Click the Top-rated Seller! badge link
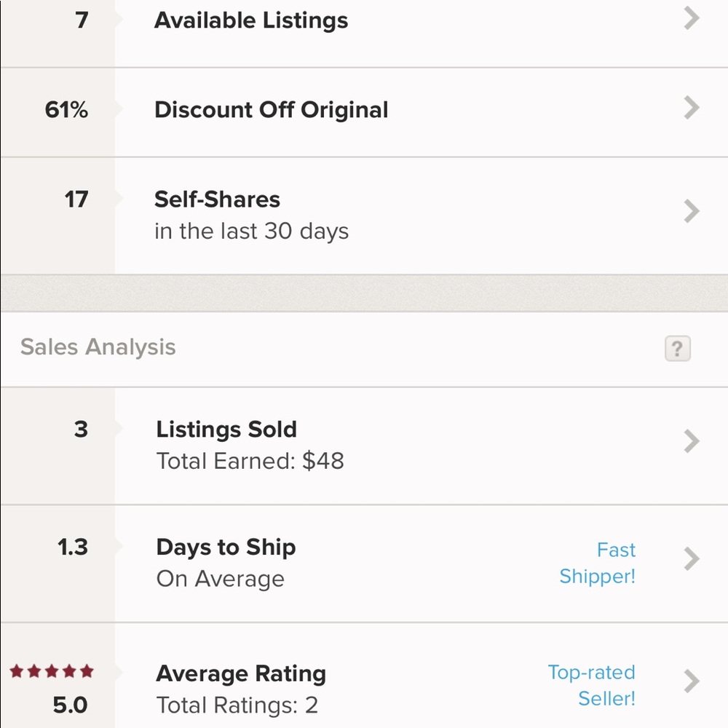Image resolution: width=728 pixels, height=728 pixels. [592, 685]
